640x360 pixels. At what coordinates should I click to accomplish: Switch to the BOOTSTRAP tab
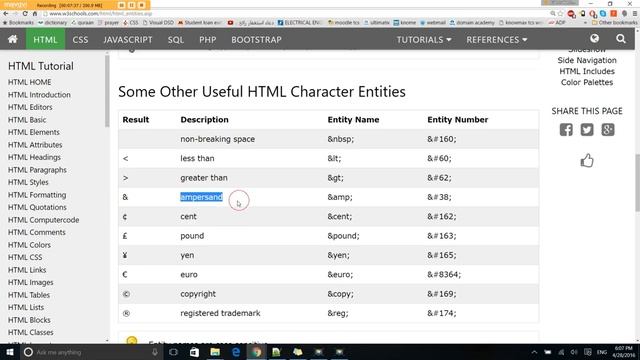[256, 40]
